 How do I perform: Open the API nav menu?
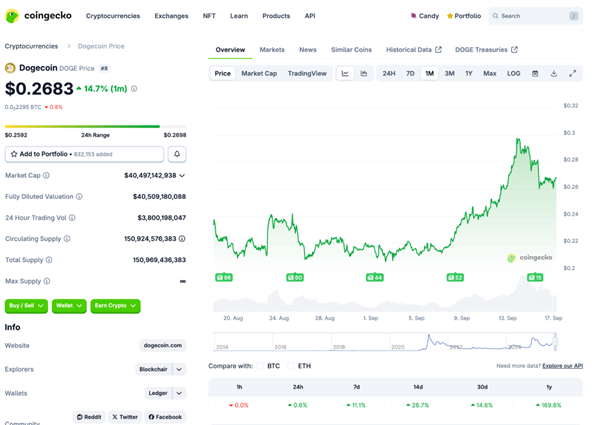click(x=310, y=16)
